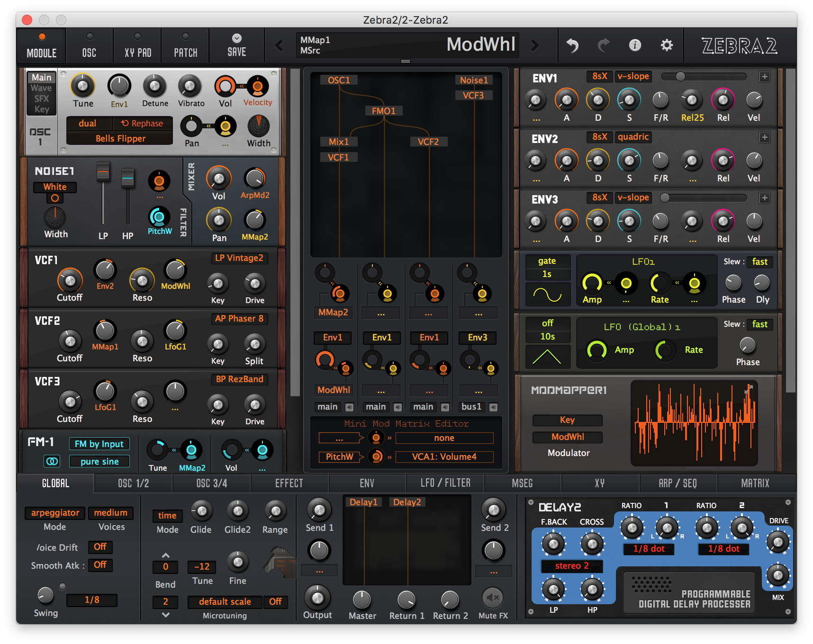Toggle mute on third main lane
The width and height of the screenshot is (813, 644).
tap(445, 407)
